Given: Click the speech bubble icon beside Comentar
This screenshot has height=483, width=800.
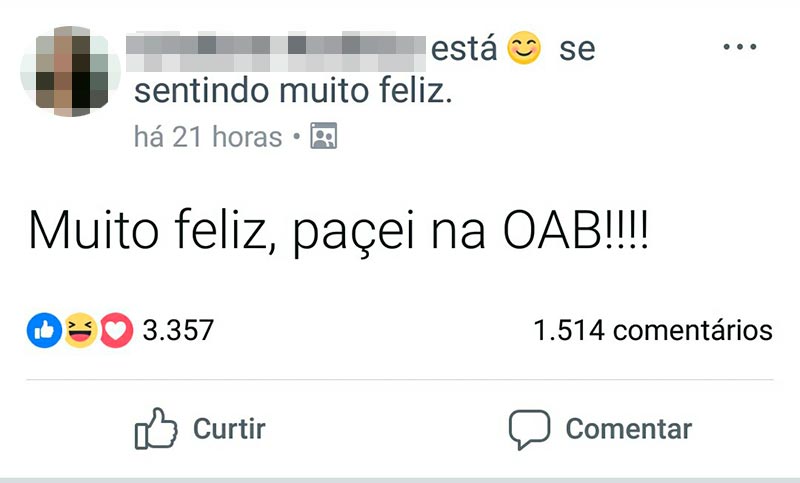Looking at the screenshot, I should [529, 429].
